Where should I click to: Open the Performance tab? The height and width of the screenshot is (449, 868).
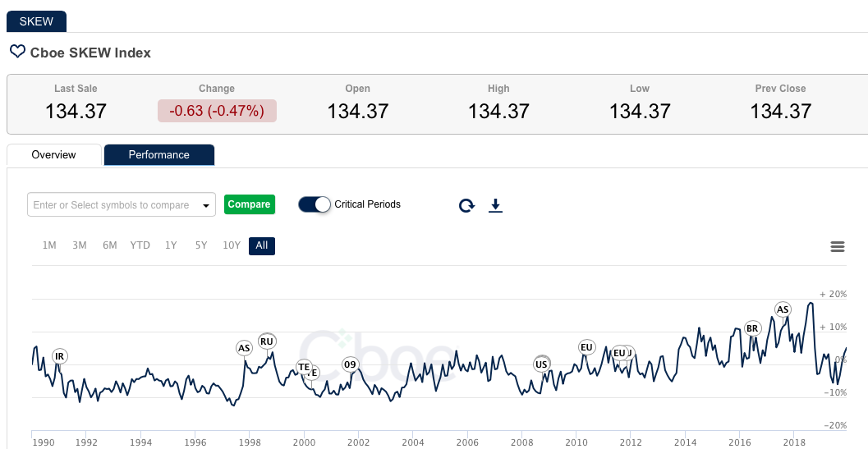(x=158, y=154)
